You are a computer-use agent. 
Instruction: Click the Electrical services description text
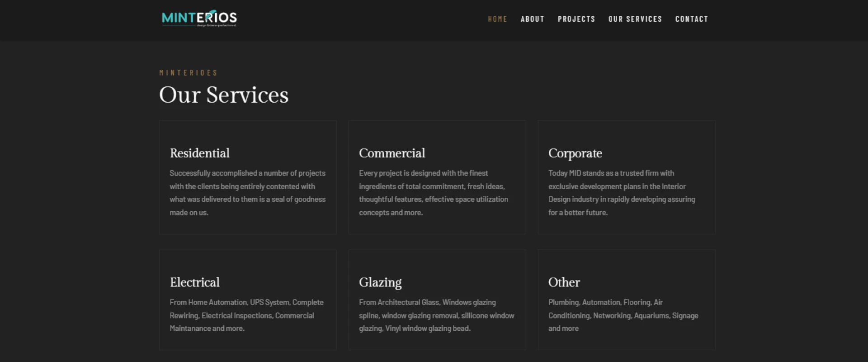[246, 315]
